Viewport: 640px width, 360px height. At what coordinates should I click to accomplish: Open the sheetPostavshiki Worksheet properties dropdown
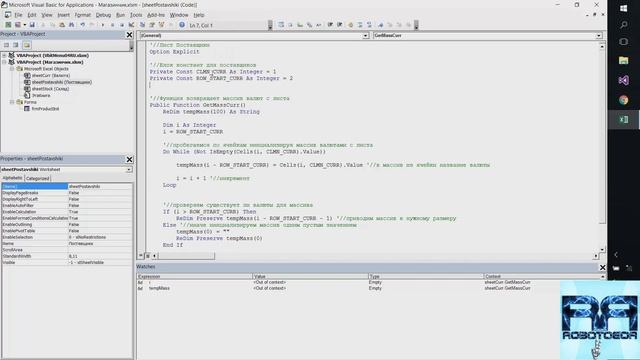(x=129, y=169)
